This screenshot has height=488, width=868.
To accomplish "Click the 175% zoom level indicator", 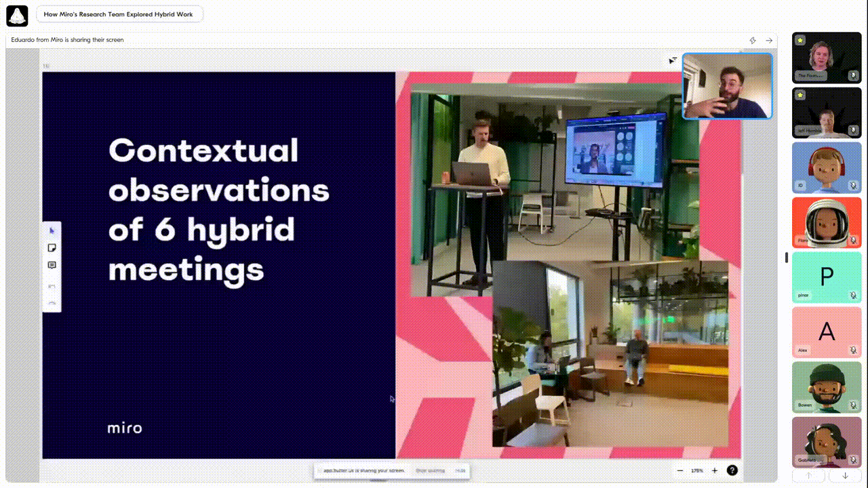I will [x=697, y=470].
